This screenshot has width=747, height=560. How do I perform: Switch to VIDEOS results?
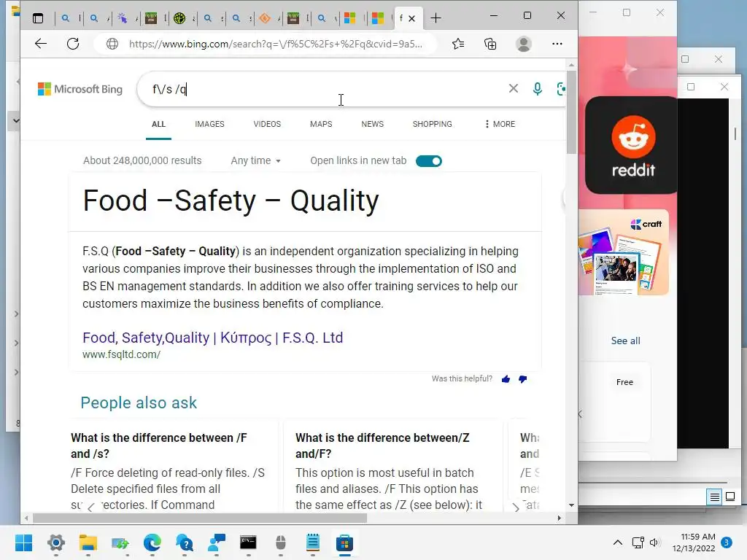click(267, 124)
